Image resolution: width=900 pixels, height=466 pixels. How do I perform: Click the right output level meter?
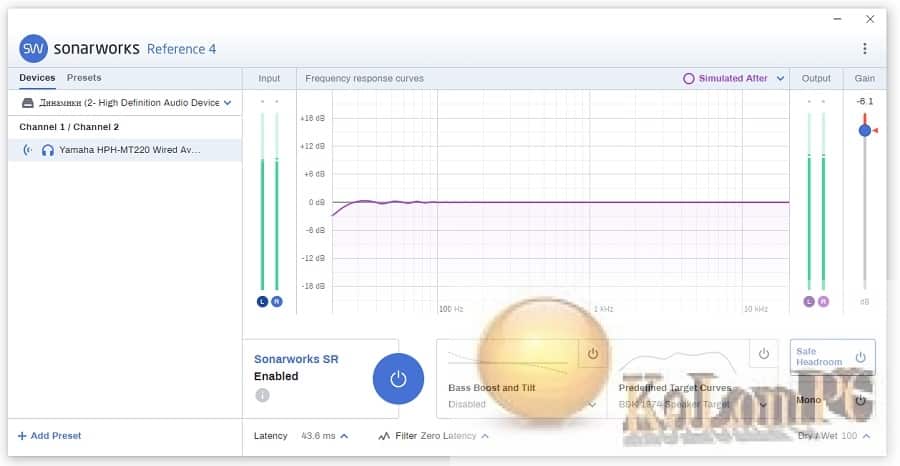(823, 201)
